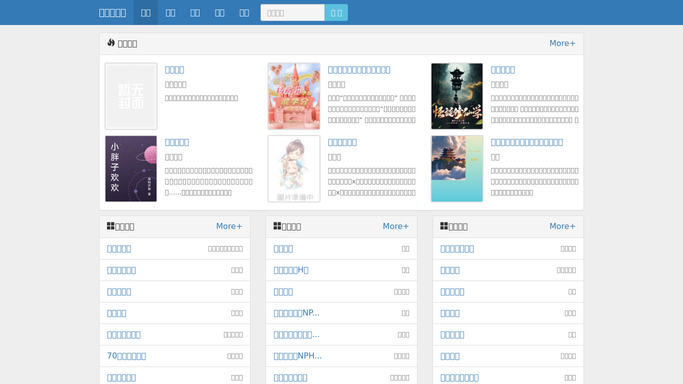683x384 pixels.
Task: Open the teal sky-palace book cover
Action: coord(457,168)
